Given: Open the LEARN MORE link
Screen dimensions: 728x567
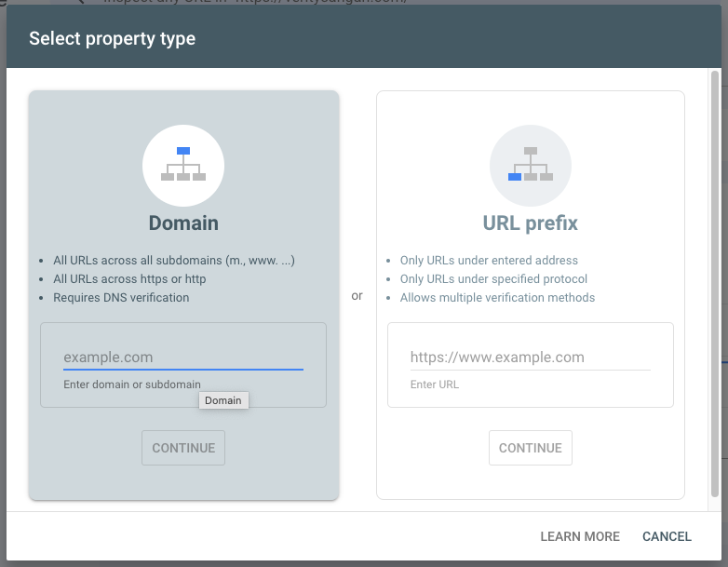Looking at the screenshot, I should pyautogui.click(x=579, y=536).
